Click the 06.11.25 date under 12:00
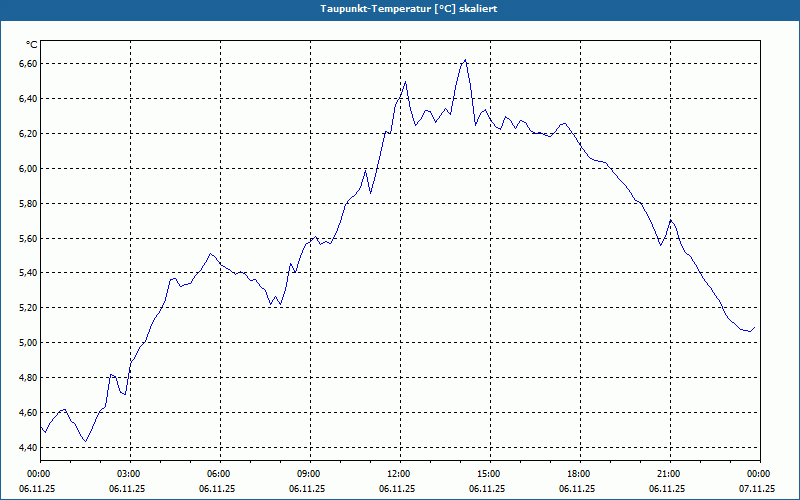The width and height of the screenshot is (800, 500). click(x=397, y=489)
